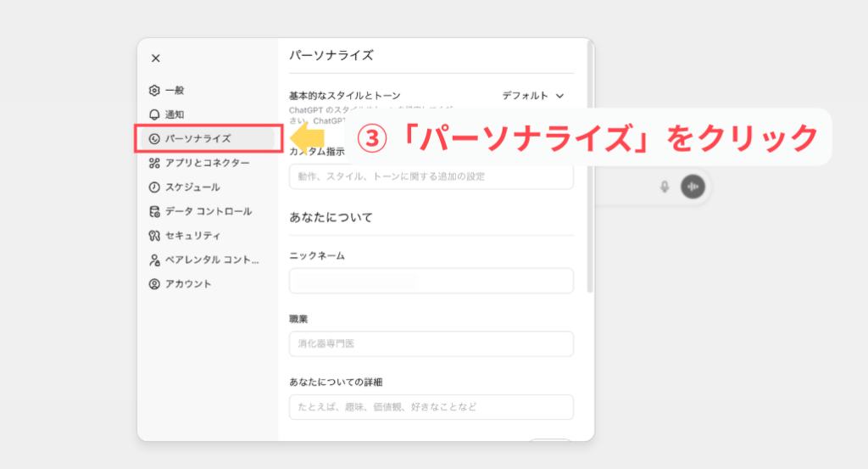Switch to データ コントロール tab
Image resolution: width=868 pixels, height=469 pixels.
coord(209,211)
